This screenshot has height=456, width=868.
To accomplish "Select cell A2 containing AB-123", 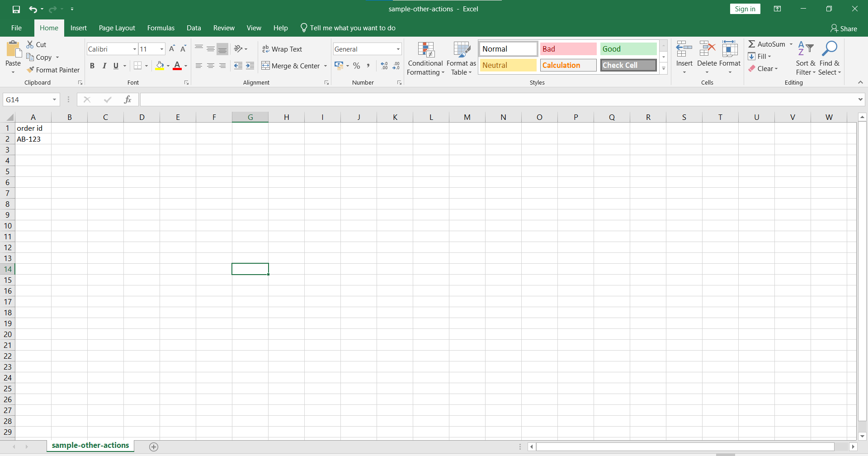I will pyautogui.click(x=33, y=139).
